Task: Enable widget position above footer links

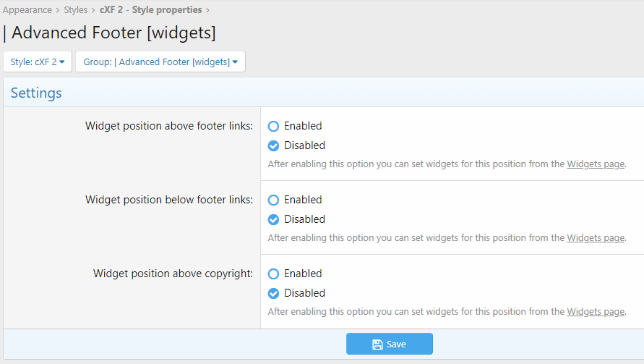Action: pos(274,126)
